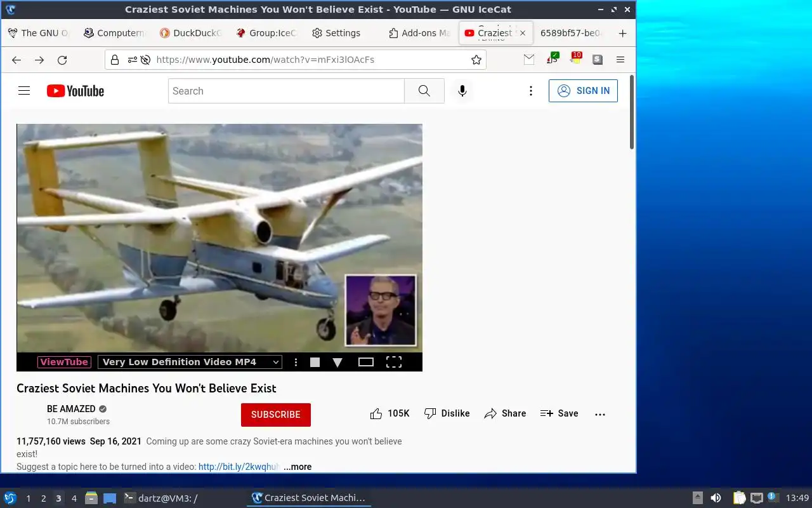The width and height of the screenshot is (812, 508).
Task: Click the page vertical scrollbar
Action: (632, 112)
